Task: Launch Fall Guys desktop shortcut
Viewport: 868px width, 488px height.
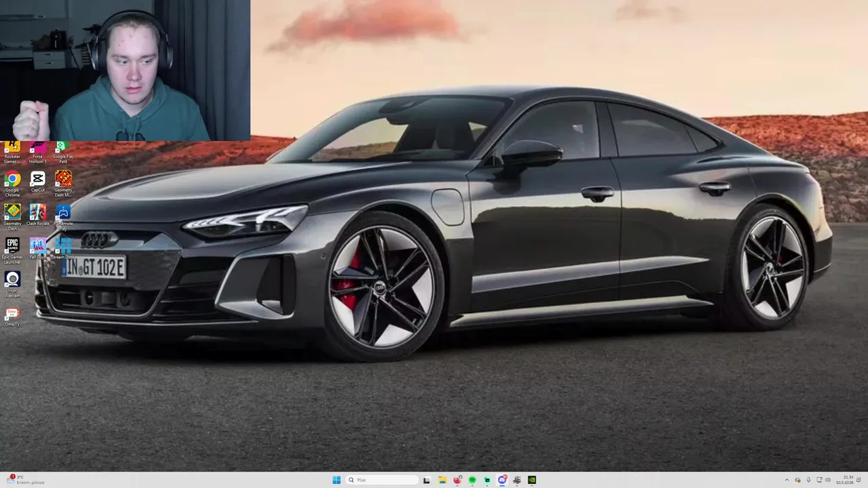Action: click(x=37, y=249)
